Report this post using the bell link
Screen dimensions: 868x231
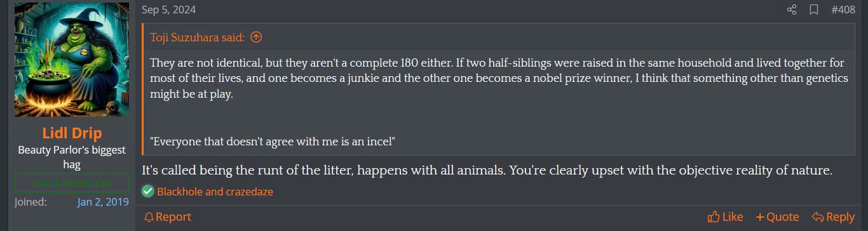168,217
